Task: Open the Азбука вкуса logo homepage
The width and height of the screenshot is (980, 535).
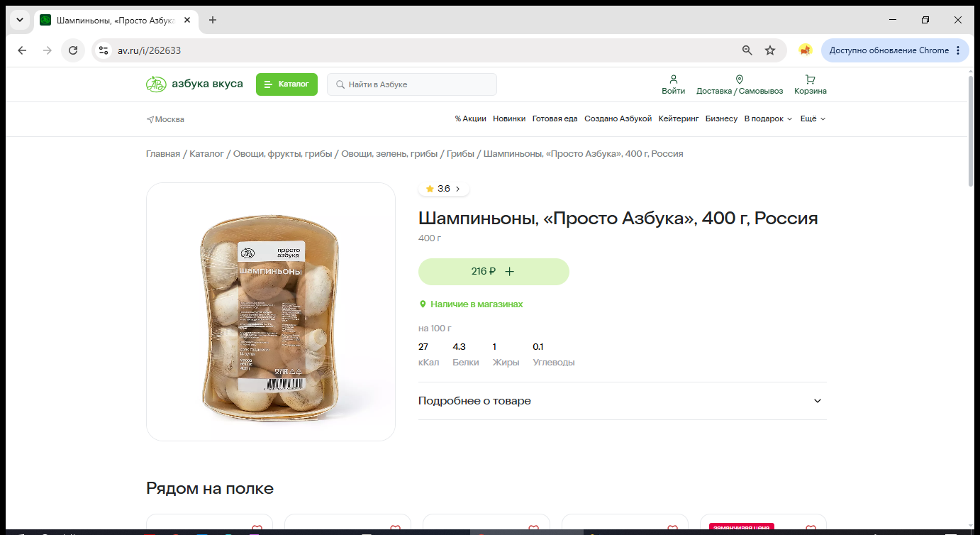Action: click(x=194, y=84)
